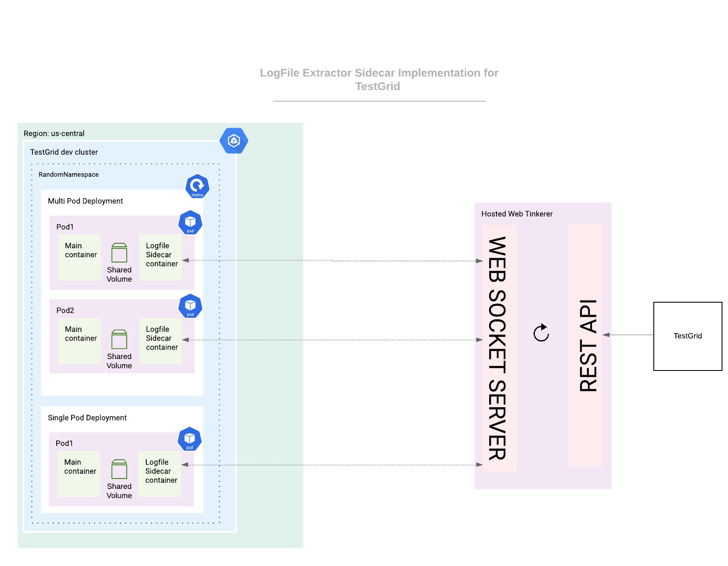Select the diagram title text
This screenshot has height=566, width=728.
(x=379, y=79)
